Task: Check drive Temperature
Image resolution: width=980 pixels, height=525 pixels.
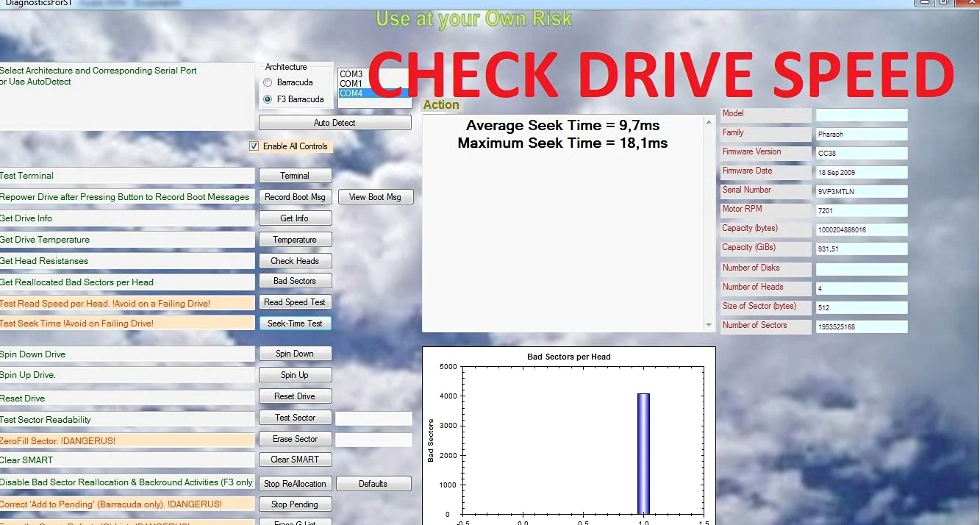Action: (295, 240)
